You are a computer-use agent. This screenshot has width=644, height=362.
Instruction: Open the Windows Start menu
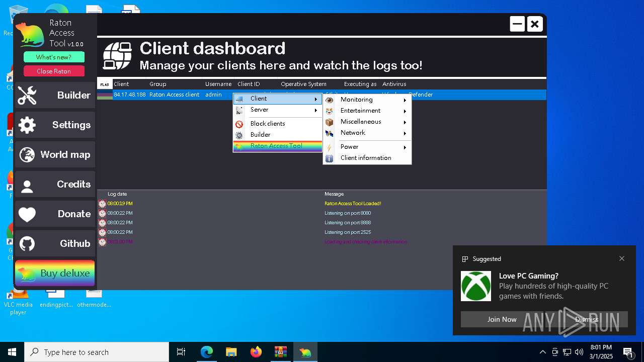[x=12, y=352]
